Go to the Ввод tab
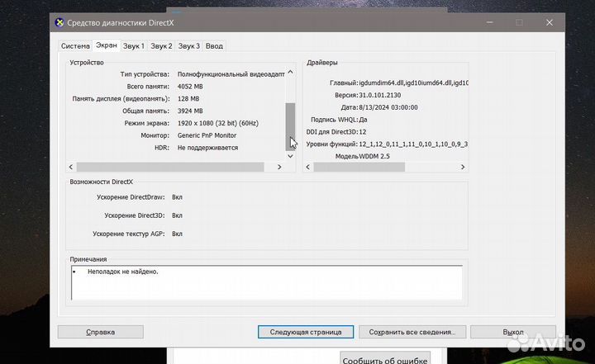The image size is (595, 364). 214,46
